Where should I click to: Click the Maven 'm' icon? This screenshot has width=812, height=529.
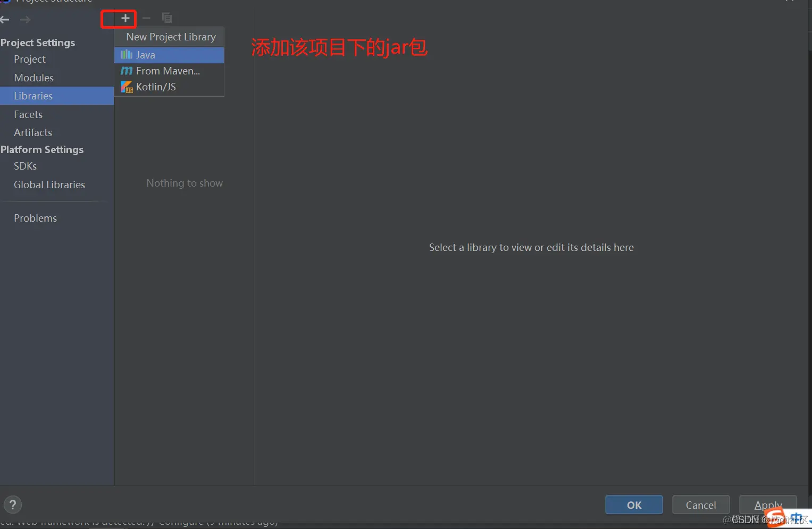pos(127,71)
